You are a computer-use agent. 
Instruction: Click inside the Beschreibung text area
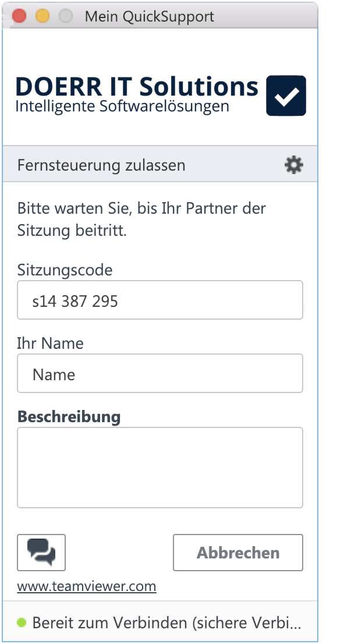(160, 468)
